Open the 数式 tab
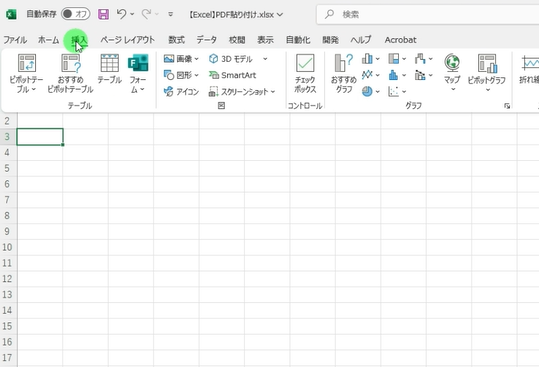The image size is (539, 367). pyautogui.click(x=176, y=40)
